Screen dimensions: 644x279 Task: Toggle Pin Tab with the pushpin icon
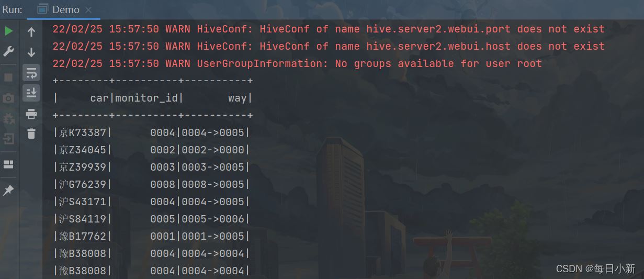8,191
